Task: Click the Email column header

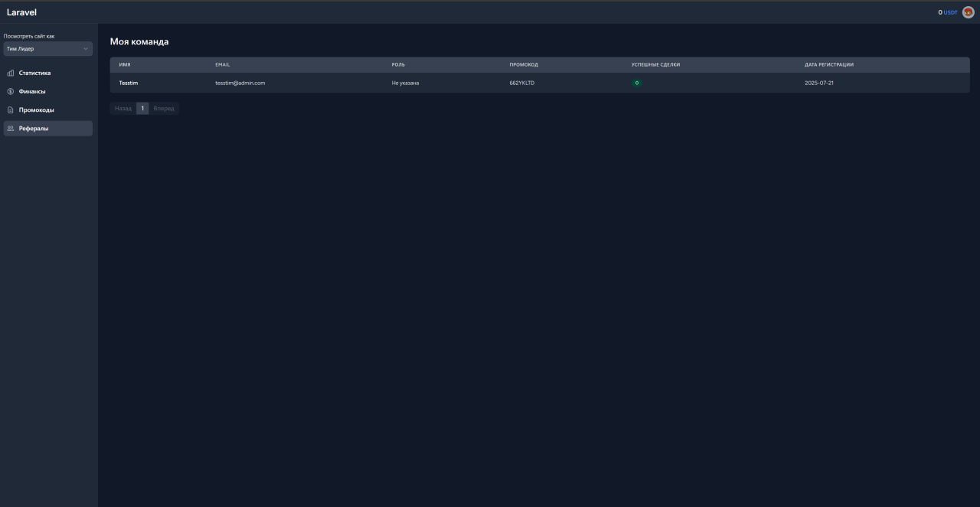Action: [x=222, y=64]
